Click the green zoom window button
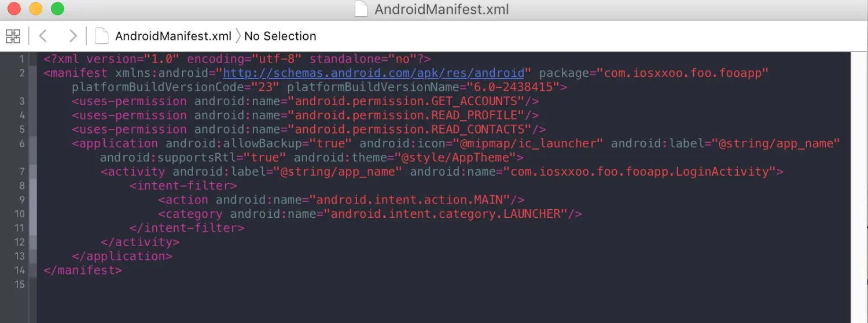This screenshot has height=323, width=868. (x=57, y=9)
